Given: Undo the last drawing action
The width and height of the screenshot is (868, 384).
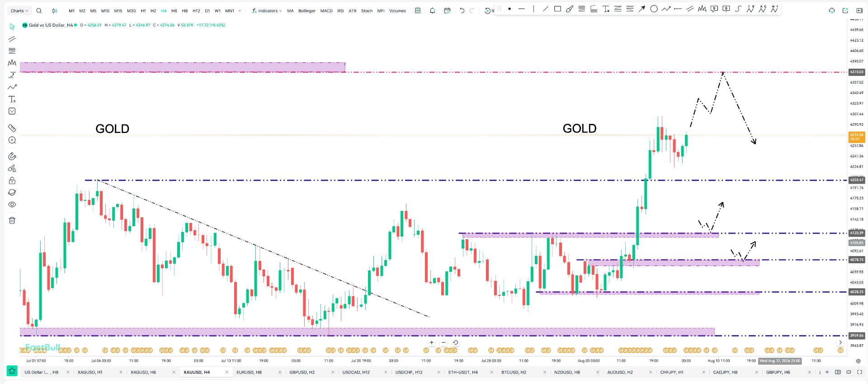Looking at the screenshot, I should pos(462,11).
